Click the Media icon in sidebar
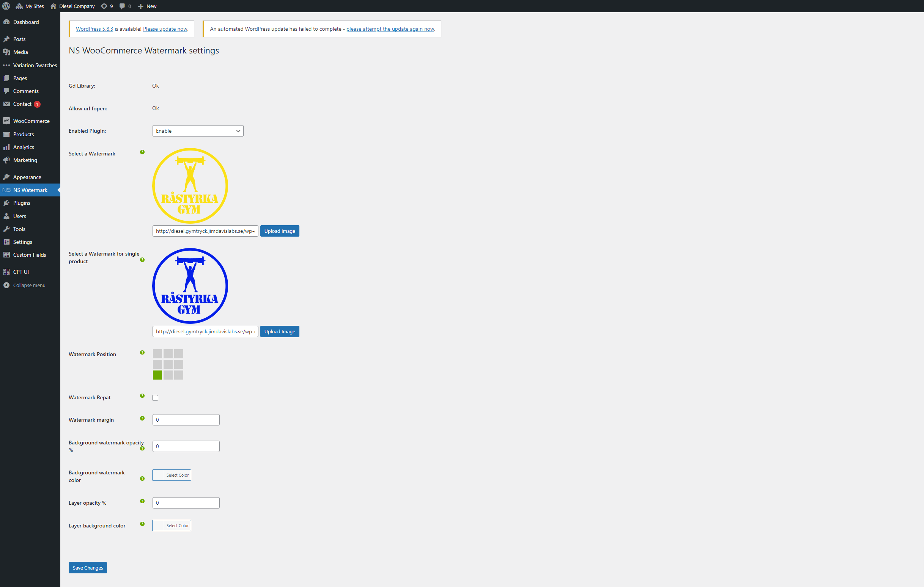The height and width of the screenshot is (587, 924). (x=6, y=52)
